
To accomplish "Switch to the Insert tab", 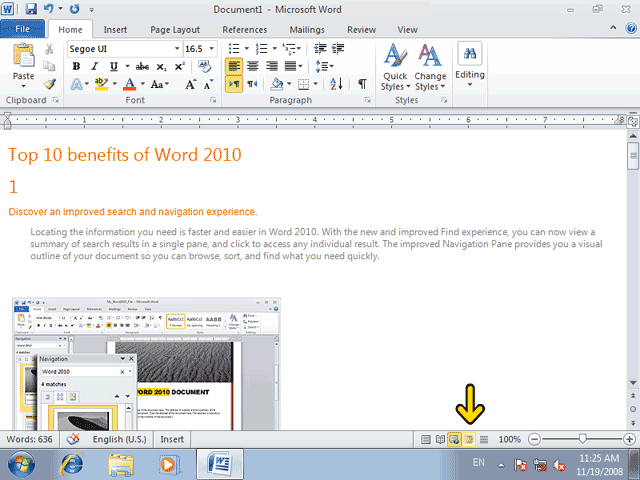I will coord(115,29).
